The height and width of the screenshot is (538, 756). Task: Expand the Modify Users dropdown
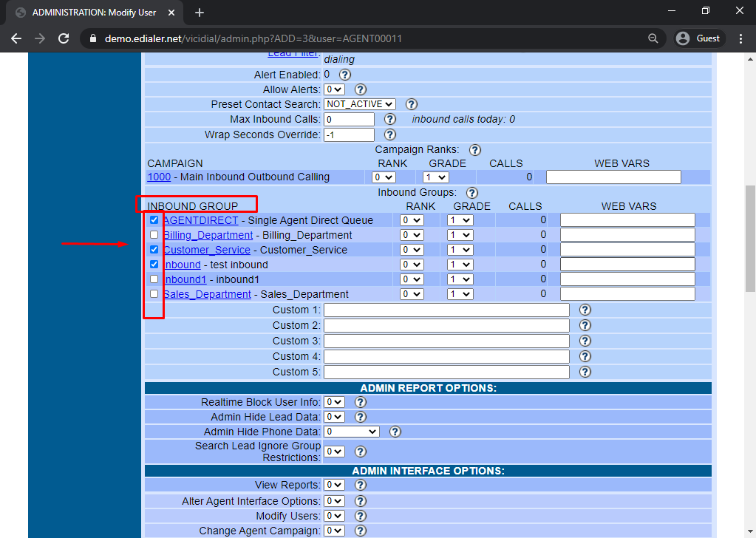tap(334, 516)
